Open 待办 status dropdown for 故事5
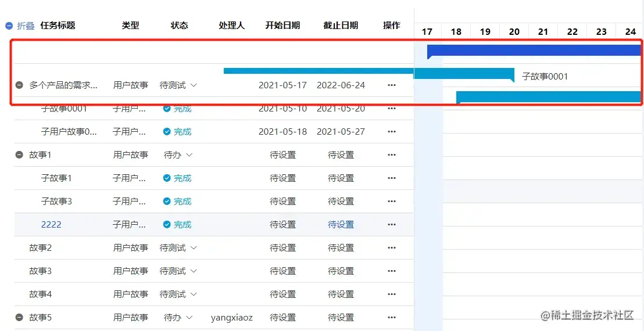This screenshot has height=331, width=644. (x=178, y=318)
